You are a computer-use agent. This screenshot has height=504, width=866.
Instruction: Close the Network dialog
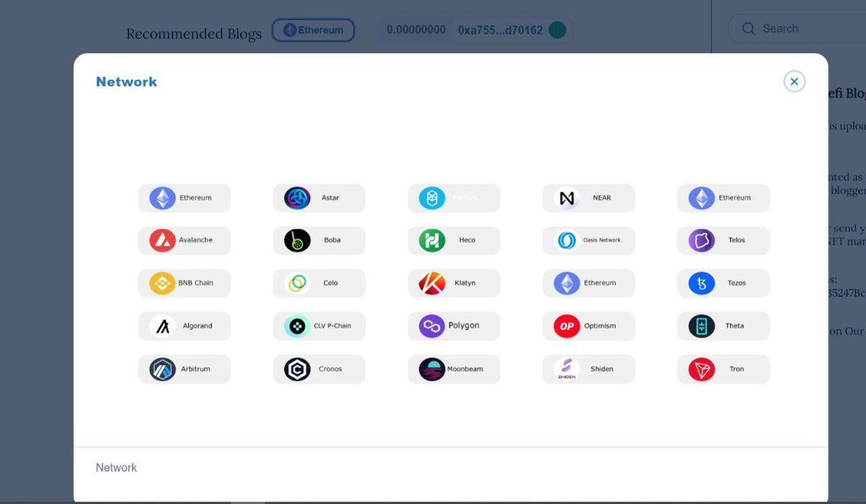coord(795,81)
